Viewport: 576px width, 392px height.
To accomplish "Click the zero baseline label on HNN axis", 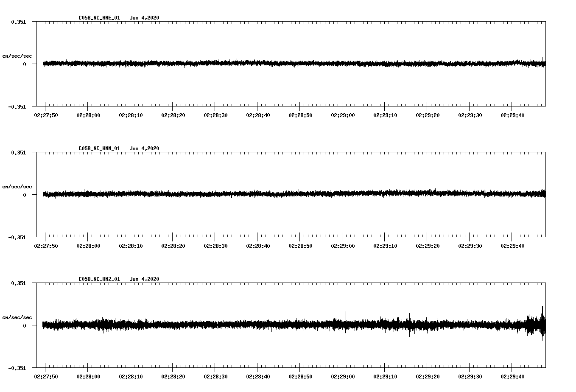I will click(x=25, y=195).
